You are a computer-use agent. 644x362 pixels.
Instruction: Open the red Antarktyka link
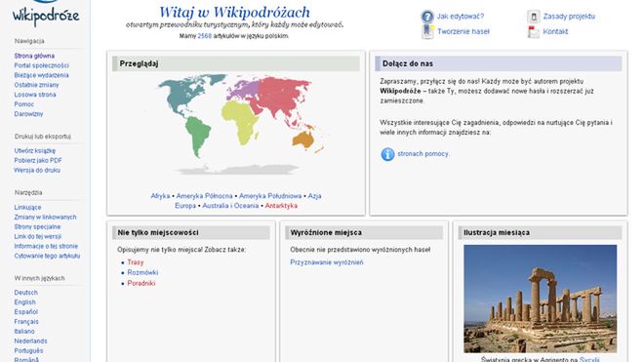281,206
